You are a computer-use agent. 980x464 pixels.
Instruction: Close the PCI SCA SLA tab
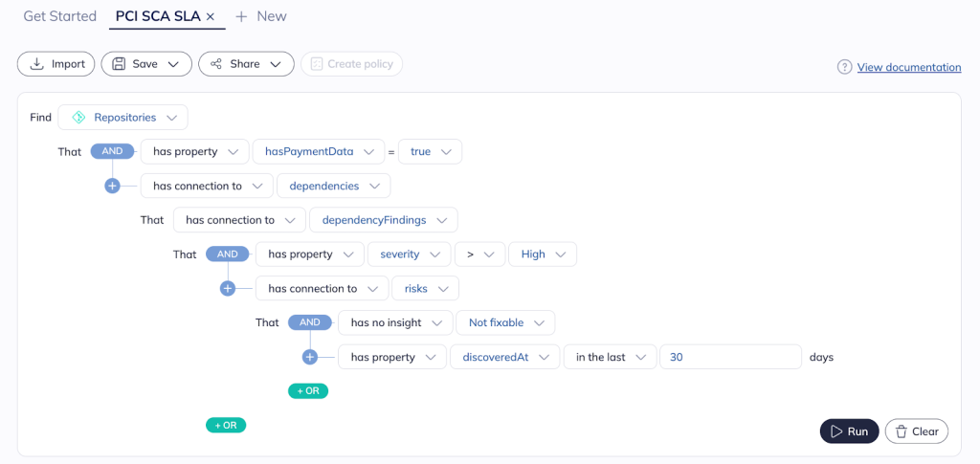tap(211, 16)
